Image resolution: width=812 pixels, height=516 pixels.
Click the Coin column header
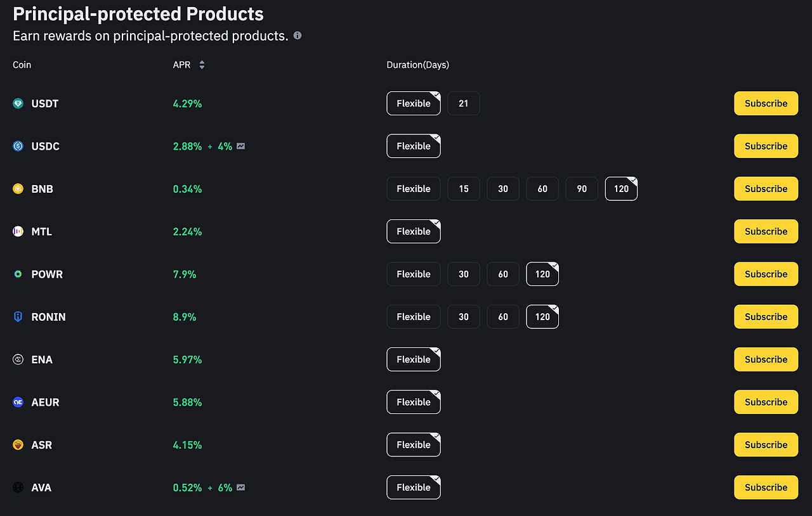pos(22,65)
